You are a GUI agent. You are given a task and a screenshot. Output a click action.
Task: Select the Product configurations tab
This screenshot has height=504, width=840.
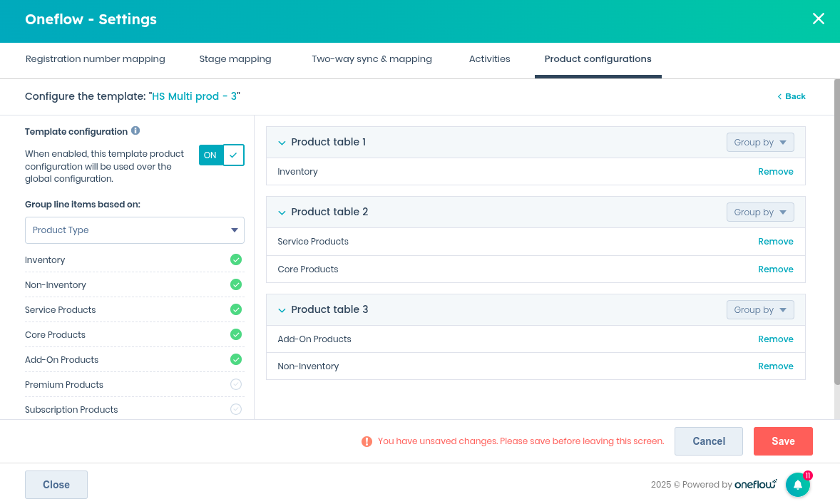[x=598, y=59]
